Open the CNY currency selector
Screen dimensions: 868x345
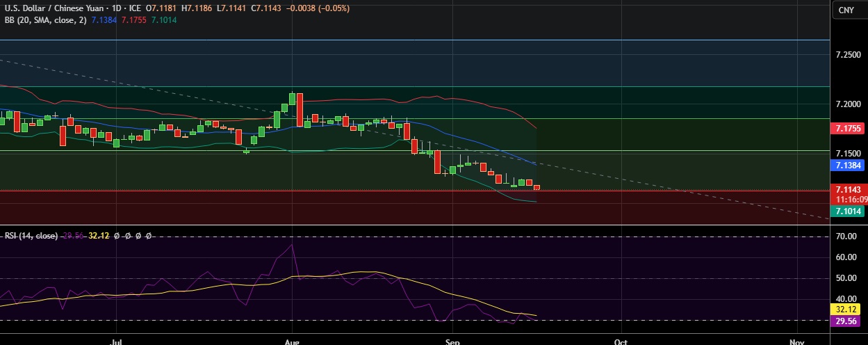[x=846, y=10]
